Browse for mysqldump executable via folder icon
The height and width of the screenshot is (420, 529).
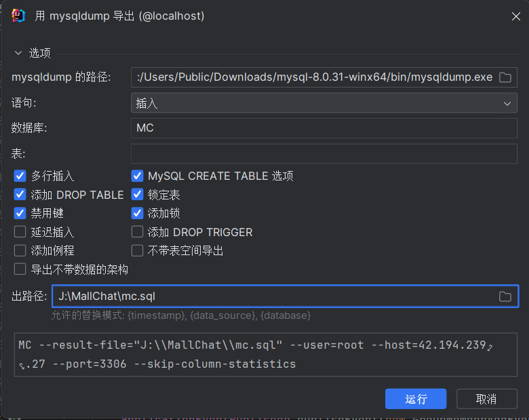click(x=505, y=77)
